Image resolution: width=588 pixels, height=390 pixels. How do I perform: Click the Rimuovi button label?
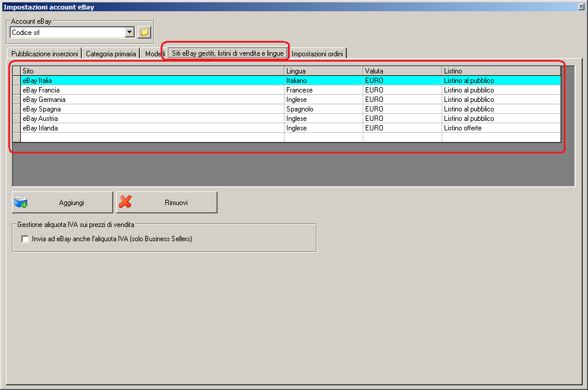coord(176,203)
